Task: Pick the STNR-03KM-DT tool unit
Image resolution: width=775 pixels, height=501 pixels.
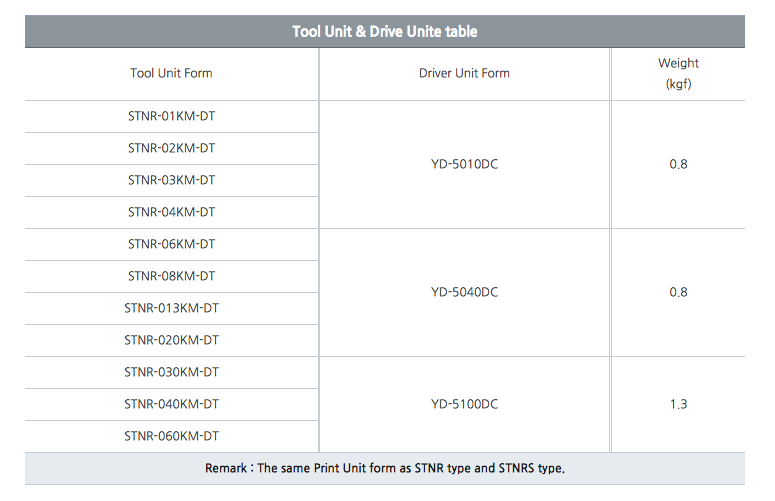Action: click(x=171, y=180)
